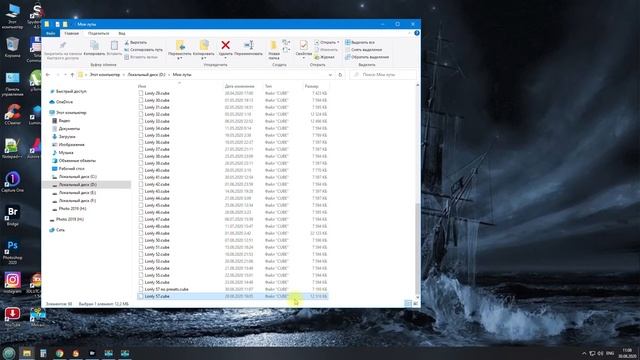Click the Calculator icon on the taskbar
This screenshot has width=640, height=360.
[43, 353]
